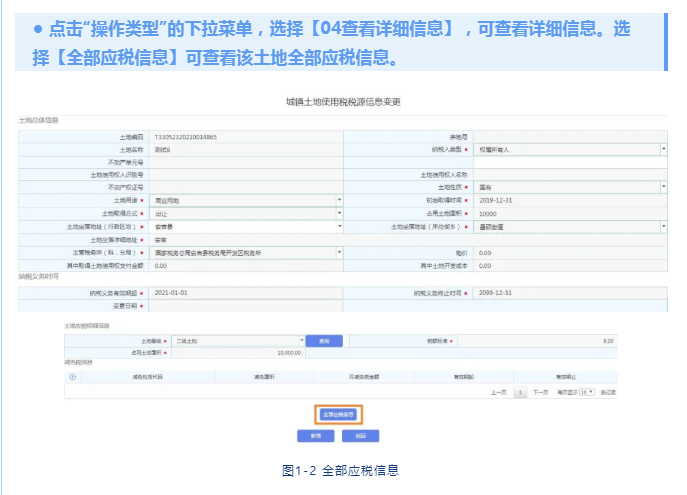Click the blue 查询 button

(324, 341)
